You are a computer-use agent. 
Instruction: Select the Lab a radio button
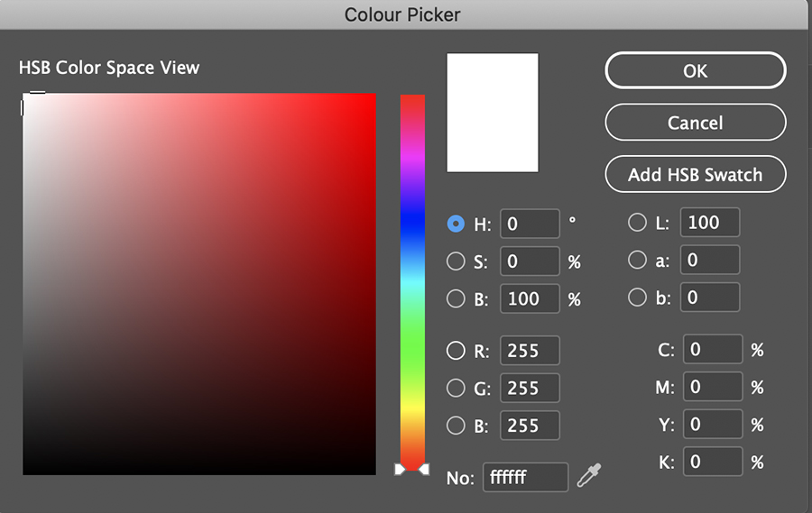[637, 260]
